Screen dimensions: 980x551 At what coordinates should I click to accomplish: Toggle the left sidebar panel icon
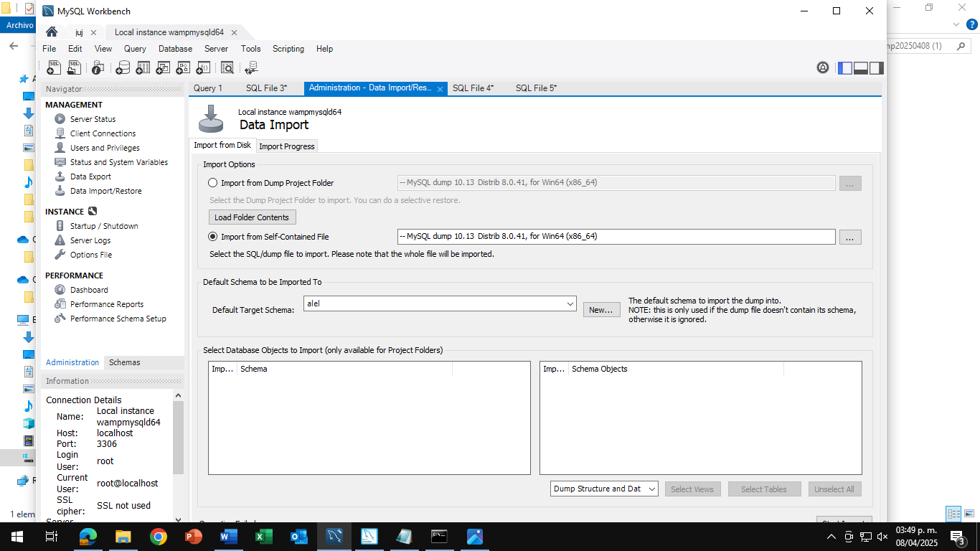[x=845, y=67]
